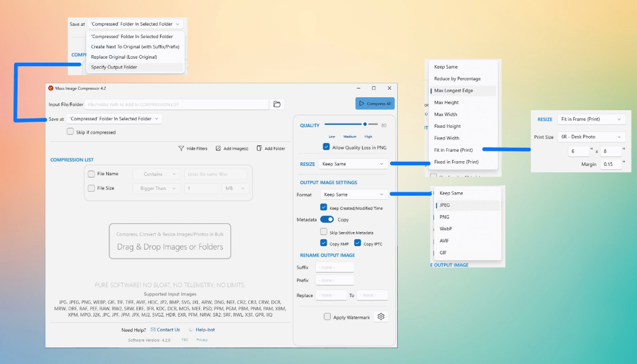Click the browse folder icon next to input path
This screenshot has width=637, height=364.
[x=277, y=104]
